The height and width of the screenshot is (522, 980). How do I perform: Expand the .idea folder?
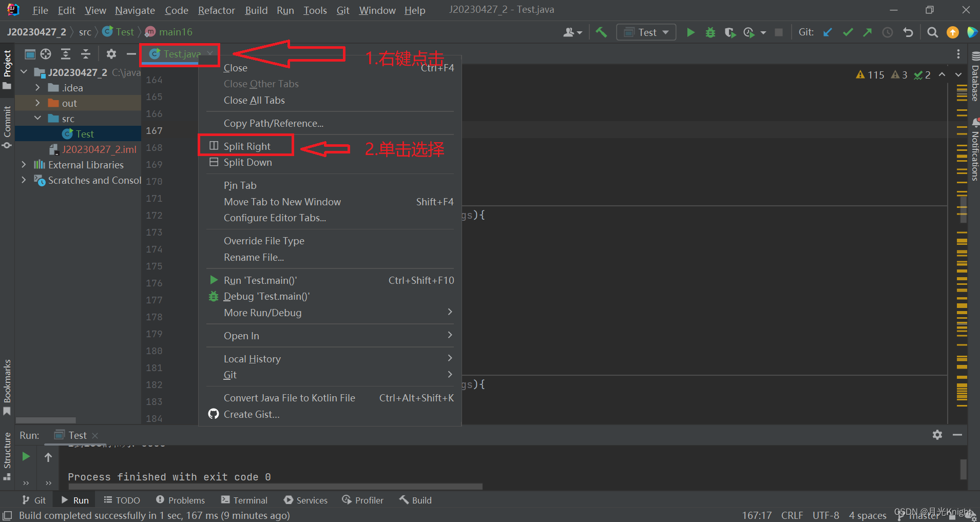pos(37,88)
